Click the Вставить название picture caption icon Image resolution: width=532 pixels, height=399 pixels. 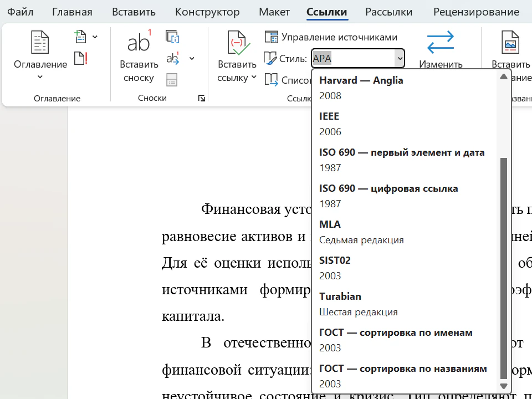point(510,42)
